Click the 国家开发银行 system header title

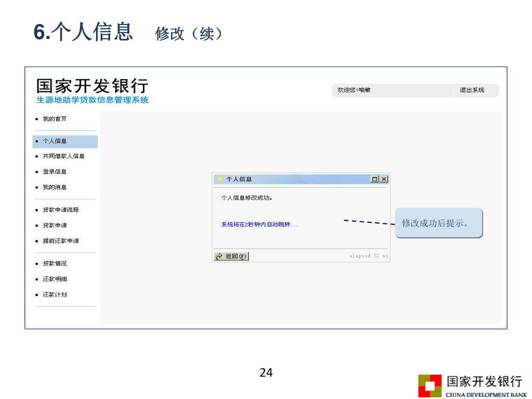click(92, 86)
